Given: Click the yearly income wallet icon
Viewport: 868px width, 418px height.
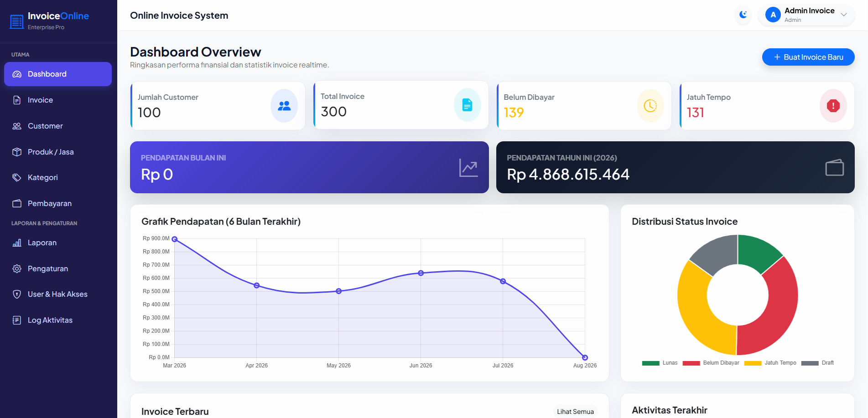Looking at the screenshot, I should [835, 167].
